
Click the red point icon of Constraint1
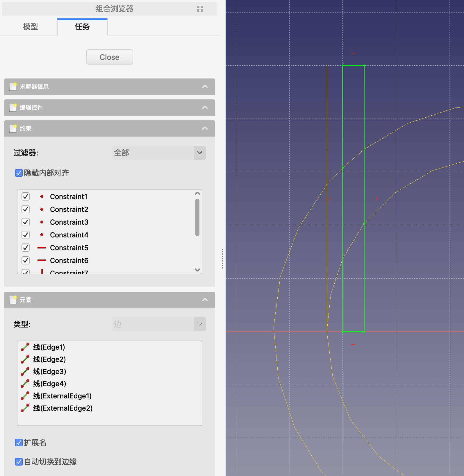pyautogui.click(x=42, y=197)
